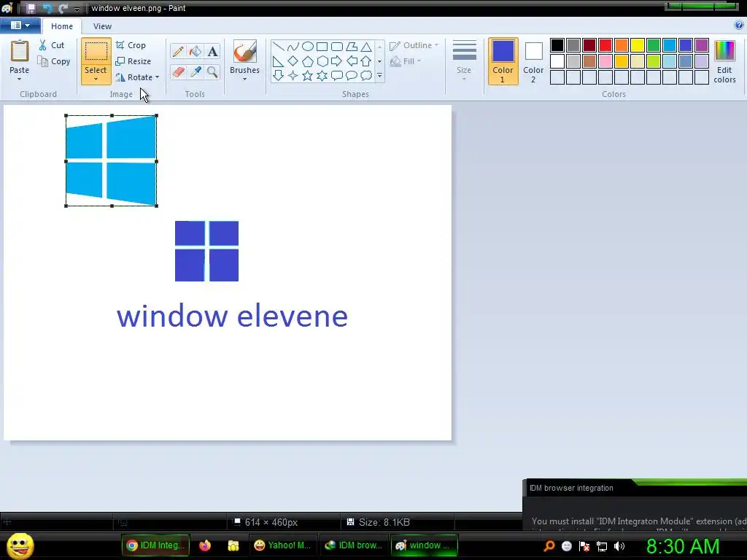
Task: Pick the yellow color swatch
Action: pos(638,45)
